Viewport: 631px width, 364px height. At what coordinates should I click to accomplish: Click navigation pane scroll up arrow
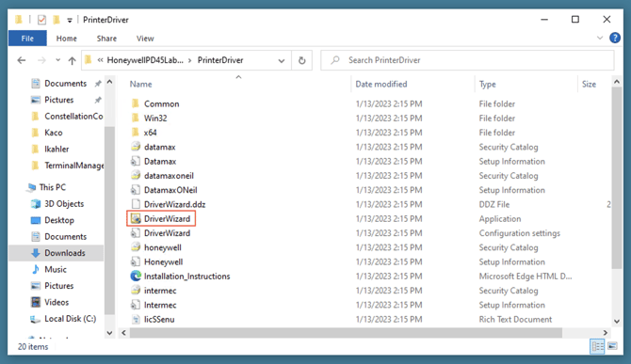pos(109,82)
